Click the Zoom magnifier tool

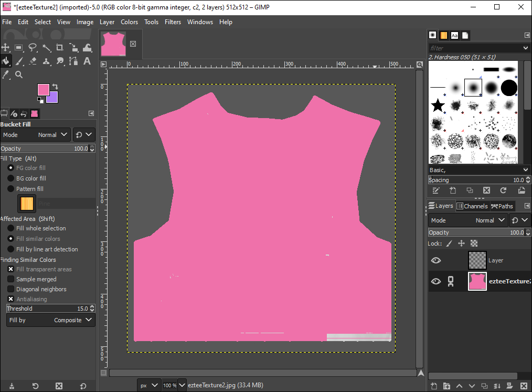(19, 75)
